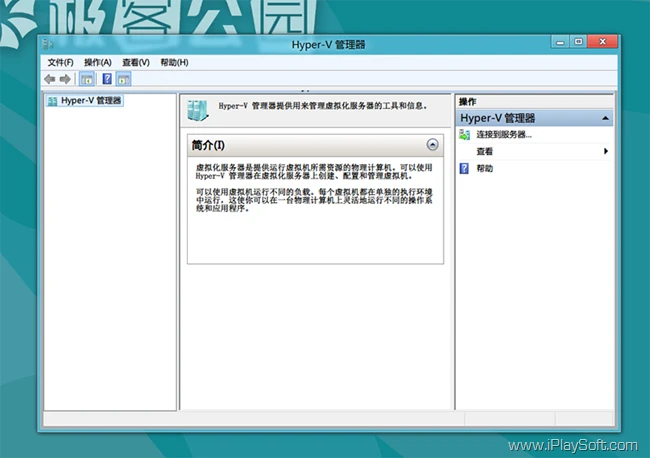The width and height of the screenshot is (650, 458).
Task: Click 帮助 link in Actions pane
Action: 485,168
